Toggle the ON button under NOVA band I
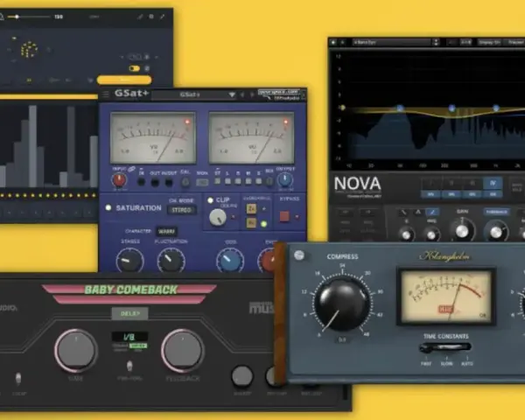525x420 pixels. [430, 194]
